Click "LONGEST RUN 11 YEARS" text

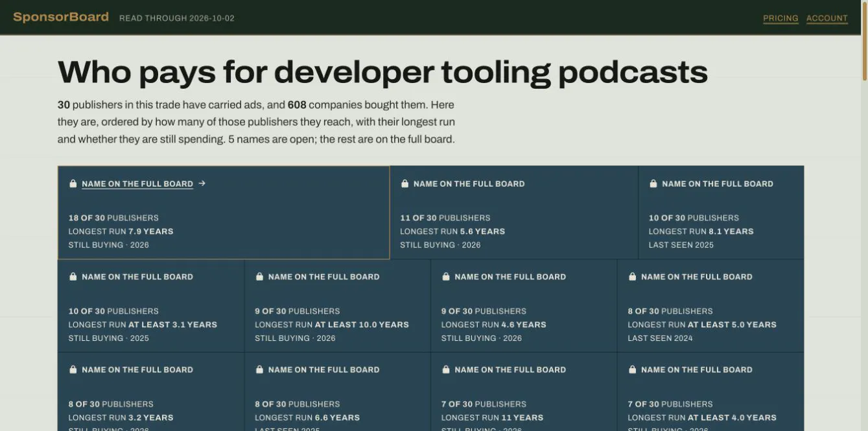pos(493,417)
